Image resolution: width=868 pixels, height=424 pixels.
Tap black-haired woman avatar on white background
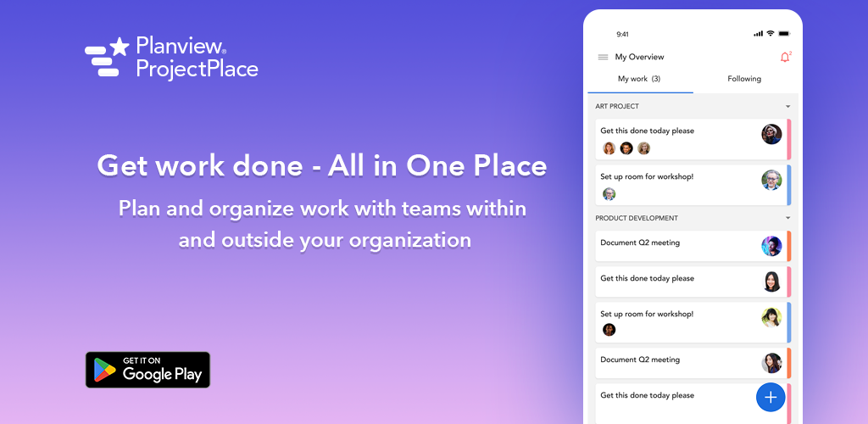point(771,282)
